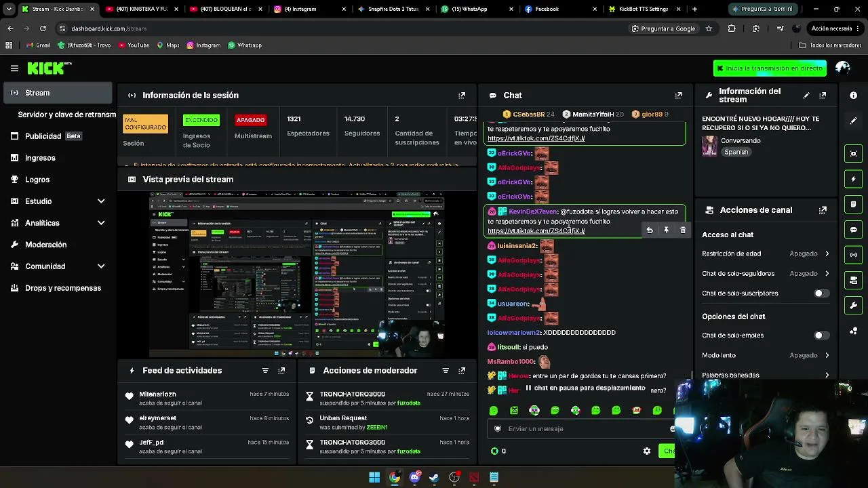Toggle the document widget icon

(x=854, y=204)
